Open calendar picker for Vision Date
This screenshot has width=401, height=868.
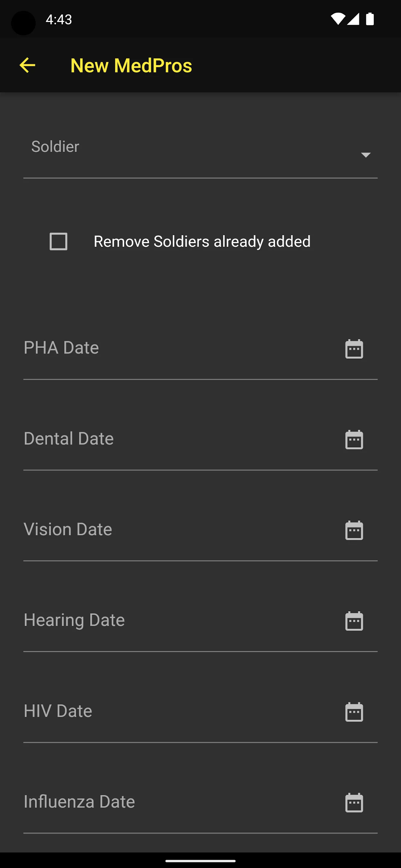point(354,530)
